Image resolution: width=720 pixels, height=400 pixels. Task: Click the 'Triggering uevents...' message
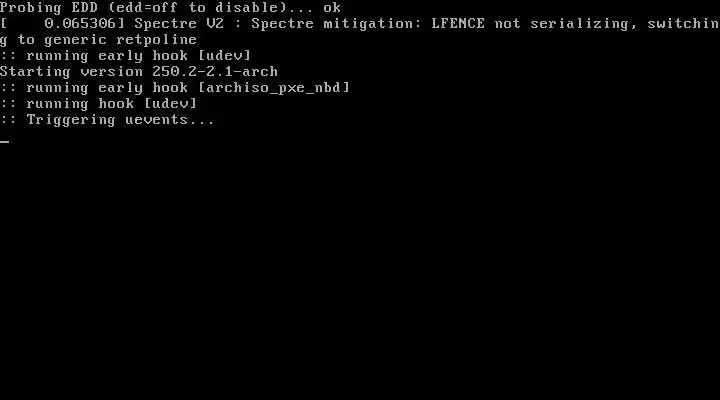click(x=120, y=120)
